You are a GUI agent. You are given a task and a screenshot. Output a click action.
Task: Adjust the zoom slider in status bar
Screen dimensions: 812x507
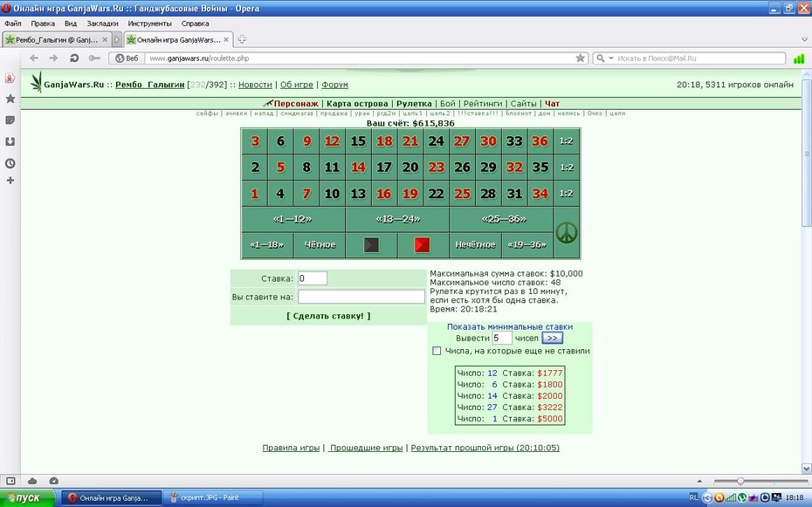click(740, 481)
